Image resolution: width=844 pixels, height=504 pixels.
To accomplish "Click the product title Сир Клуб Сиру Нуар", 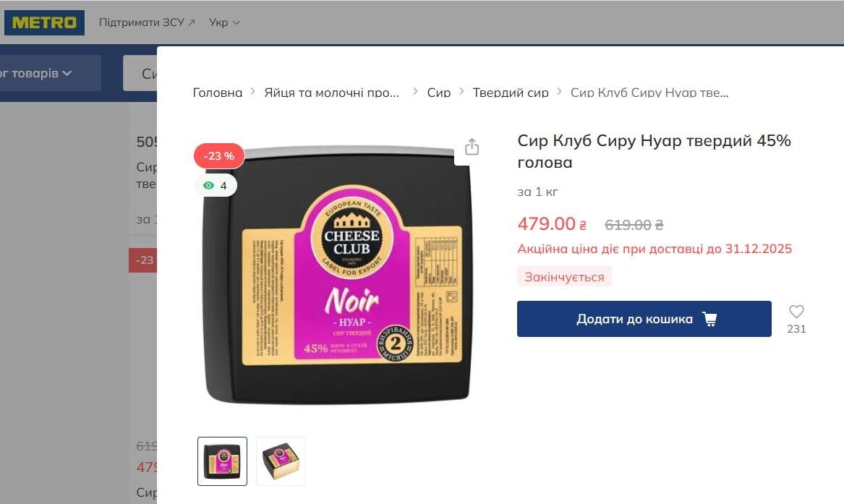I will pyautogui.click(x=654, y=151).
